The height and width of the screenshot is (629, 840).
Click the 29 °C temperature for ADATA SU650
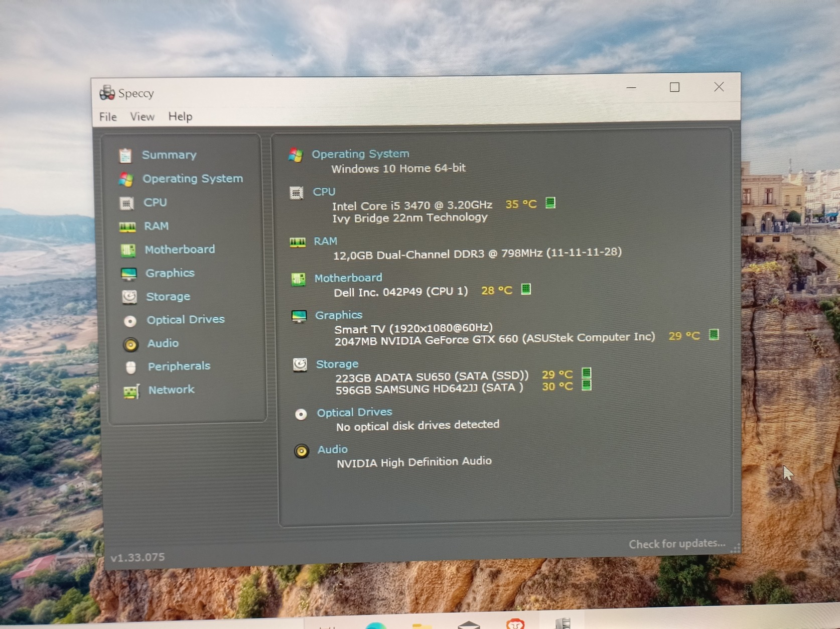click(557, 374)
